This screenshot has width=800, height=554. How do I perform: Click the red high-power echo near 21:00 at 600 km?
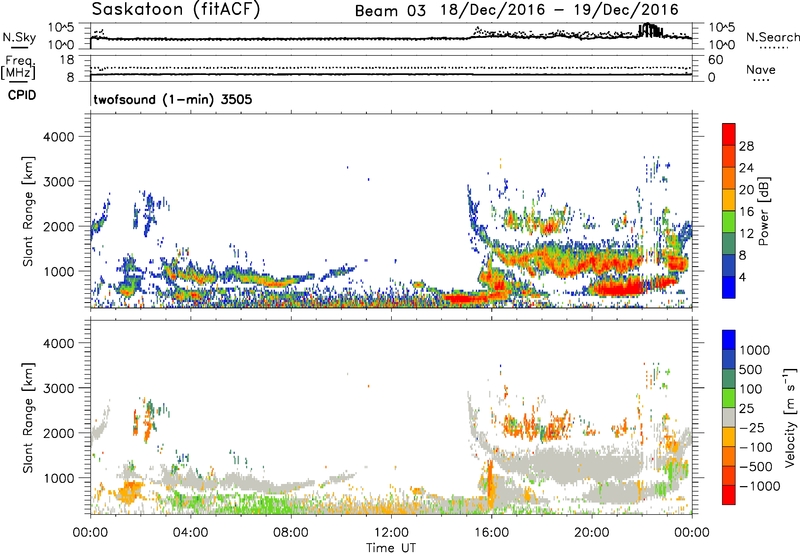618,289
